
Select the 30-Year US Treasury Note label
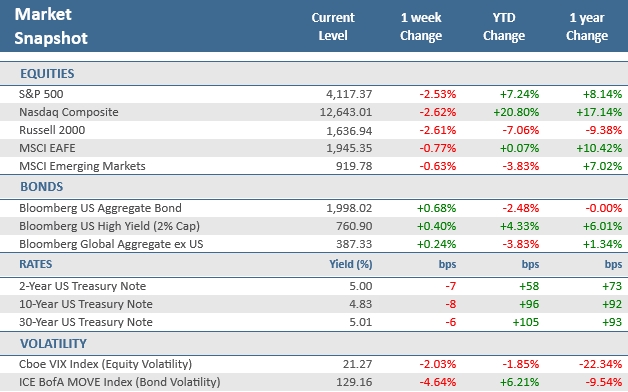pyautogui.click(x=86, y=322)
